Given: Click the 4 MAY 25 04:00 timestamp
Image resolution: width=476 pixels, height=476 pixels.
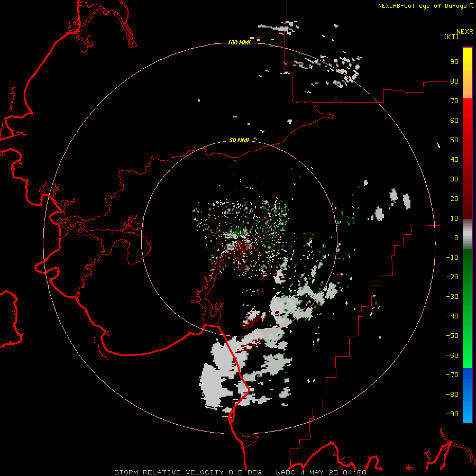Looking at the screenshot, I should pos(333,472).
